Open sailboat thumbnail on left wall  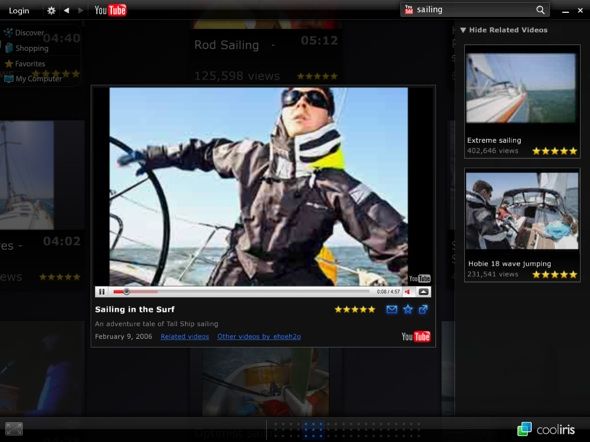pyautogui.click(x=26, y=175)
